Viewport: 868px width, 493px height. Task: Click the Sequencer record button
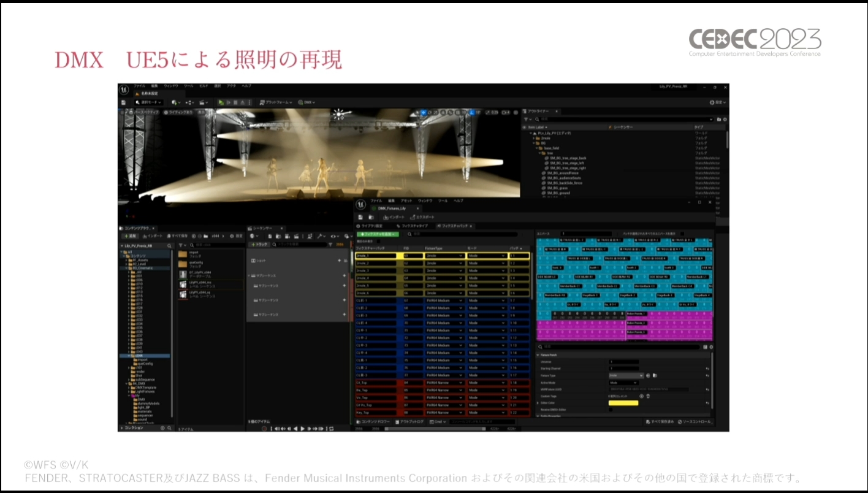264,429
